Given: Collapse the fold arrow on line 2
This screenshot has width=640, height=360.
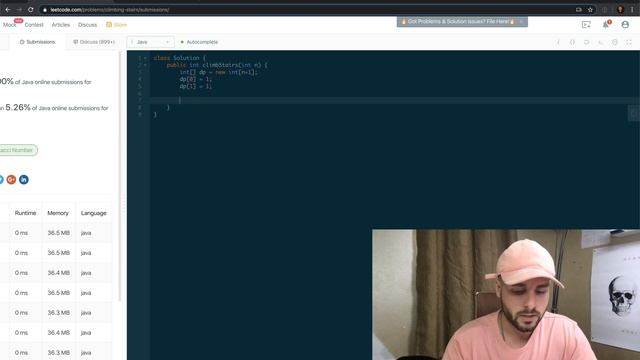Looking at the screenshot, I should [x=145, y=65].
